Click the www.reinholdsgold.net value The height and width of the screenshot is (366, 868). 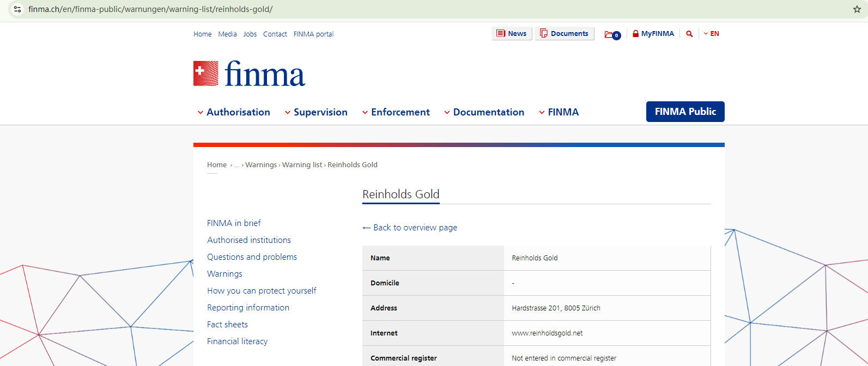[547, 333]
